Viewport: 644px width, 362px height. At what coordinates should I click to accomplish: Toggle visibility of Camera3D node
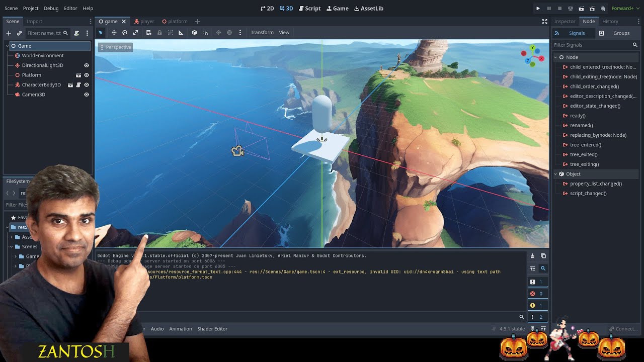click(x=86, y=95)
